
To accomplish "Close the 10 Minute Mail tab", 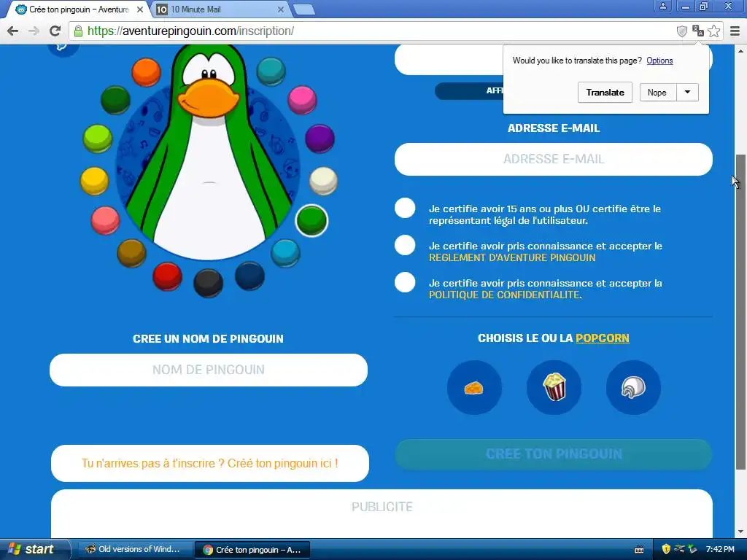I will pyautogui.click(x=281, y=9).
